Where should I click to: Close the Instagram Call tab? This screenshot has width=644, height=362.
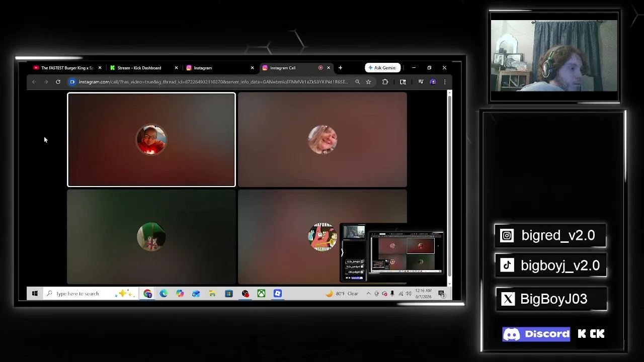[x=329, y=68]
